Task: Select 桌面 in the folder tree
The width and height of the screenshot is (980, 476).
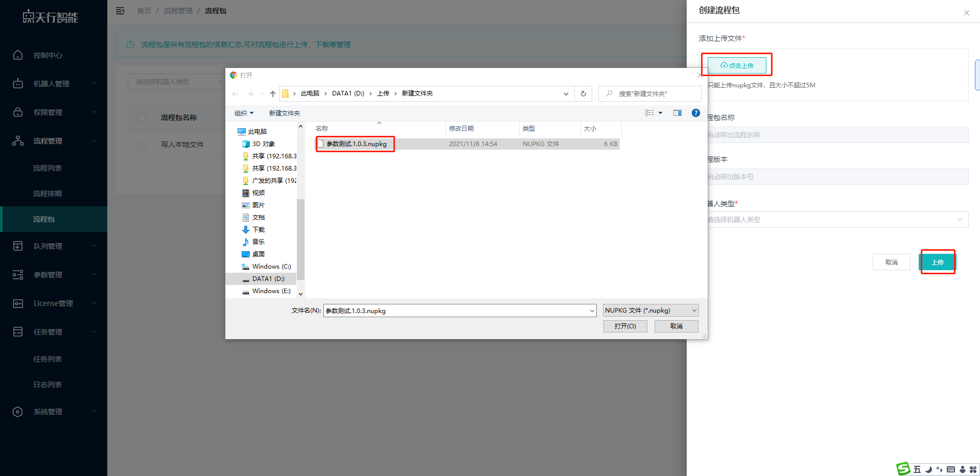Action: coord(259,254)
